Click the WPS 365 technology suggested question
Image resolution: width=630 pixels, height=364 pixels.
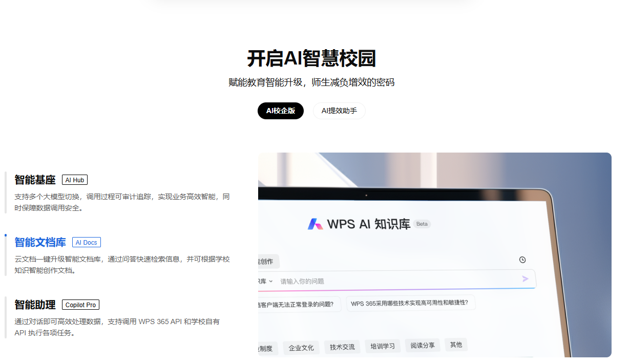click(x=410, y=304)
